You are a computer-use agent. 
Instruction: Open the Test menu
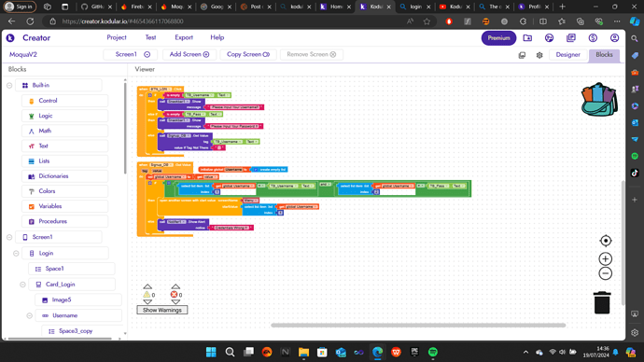(x=150, y=37)
